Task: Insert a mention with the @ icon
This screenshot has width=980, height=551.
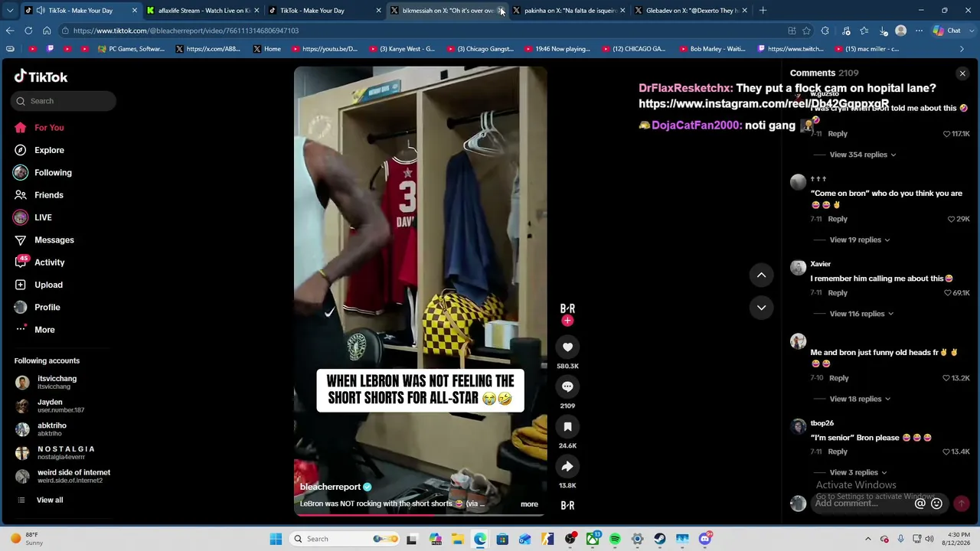Action: (920, 504)
